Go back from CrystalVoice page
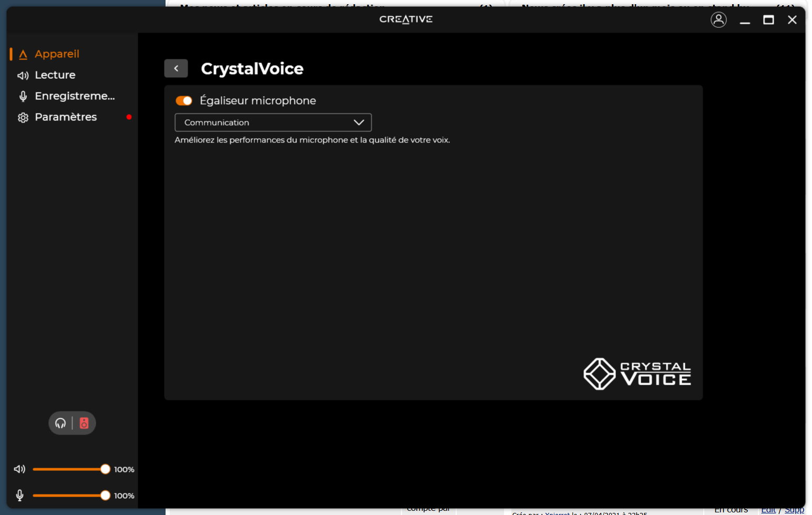The height and width of the screenshot is (515, 812). [x=176, y=68]
